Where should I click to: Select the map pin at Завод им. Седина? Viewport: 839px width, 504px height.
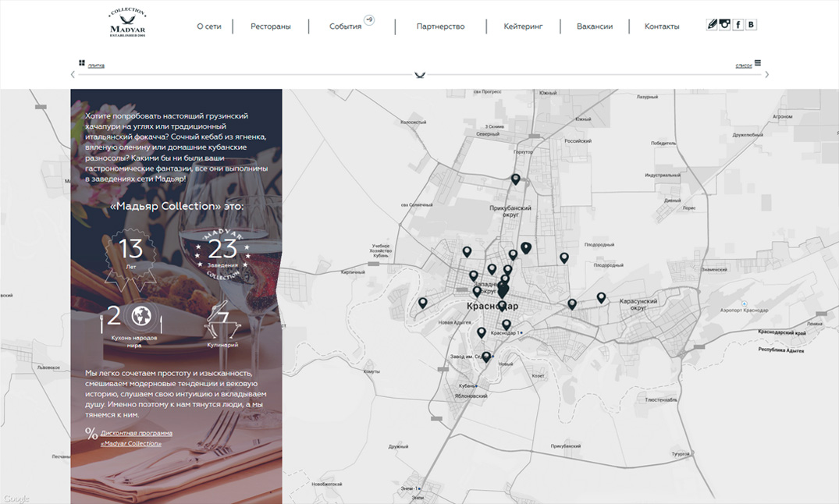(x=486, y=357)
